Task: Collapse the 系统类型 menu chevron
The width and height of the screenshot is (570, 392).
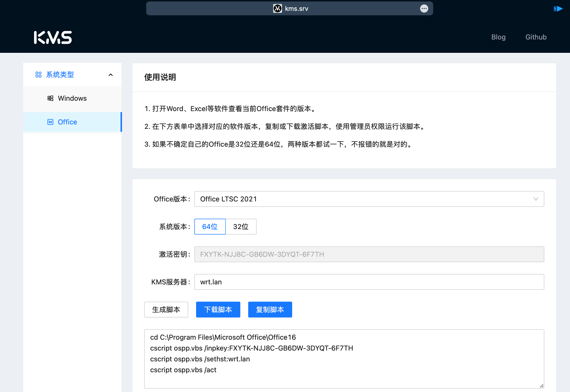Action: [111, 75]
